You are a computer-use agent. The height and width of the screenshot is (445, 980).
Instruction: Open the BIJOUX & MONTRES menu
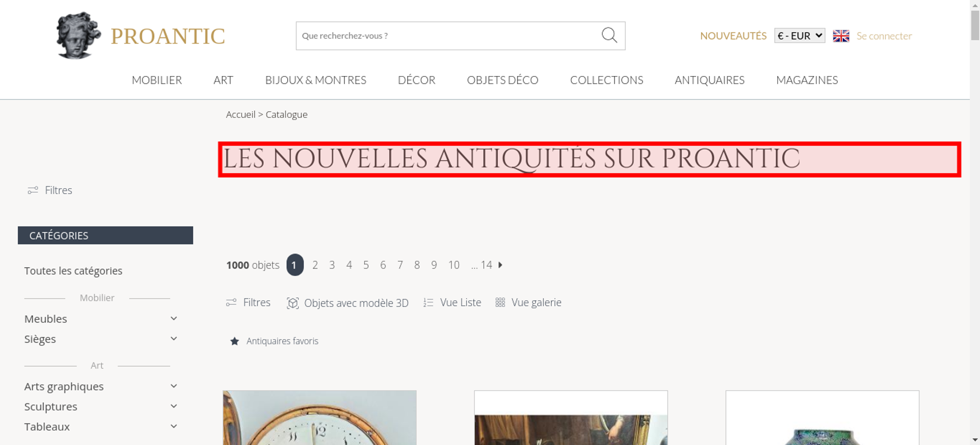tap(316, 80)
